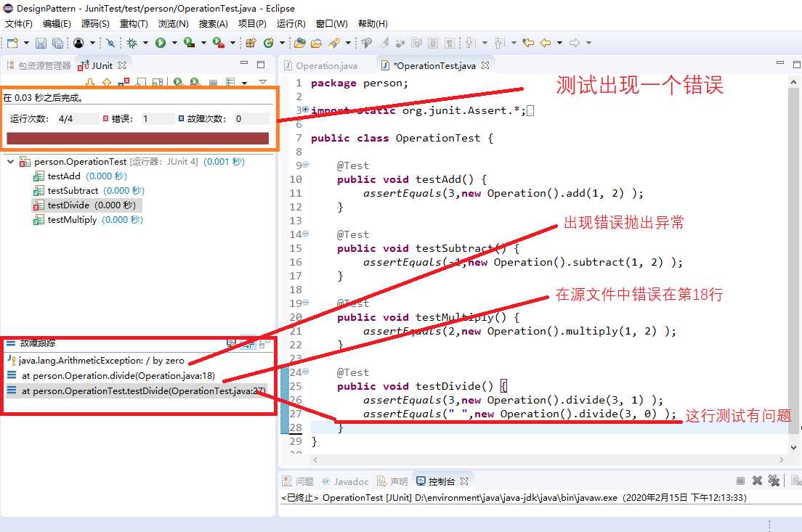
Task: Open the Back history dropdown arrow
Action: (x=559, y=43)
